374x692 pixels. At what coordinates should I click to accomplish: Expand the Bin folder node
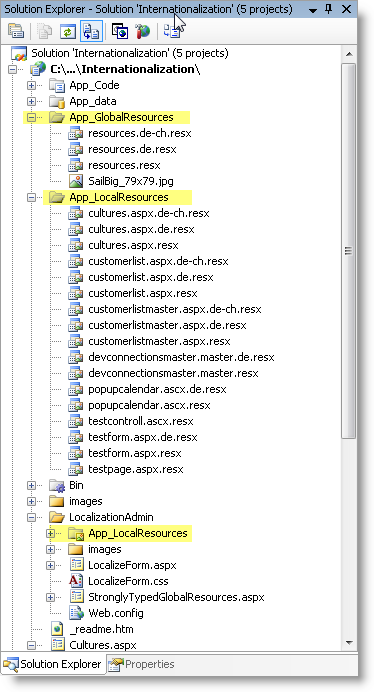[31, 485]
